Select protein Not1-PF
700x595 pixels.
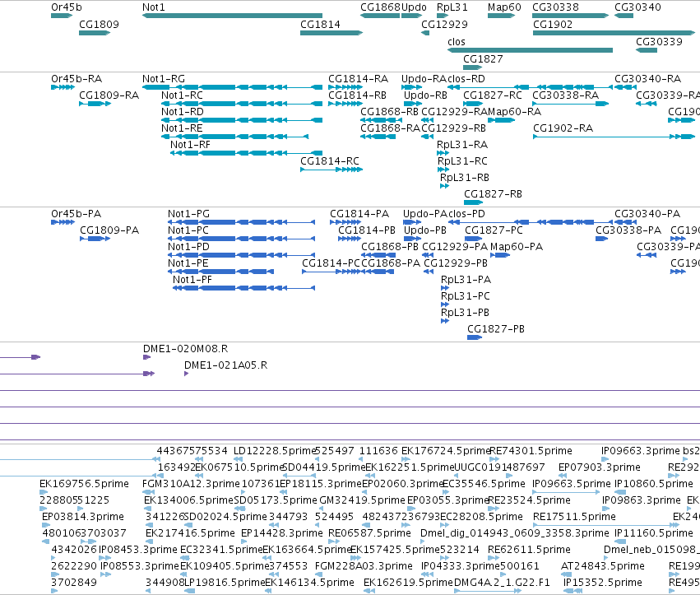point(192,280)
